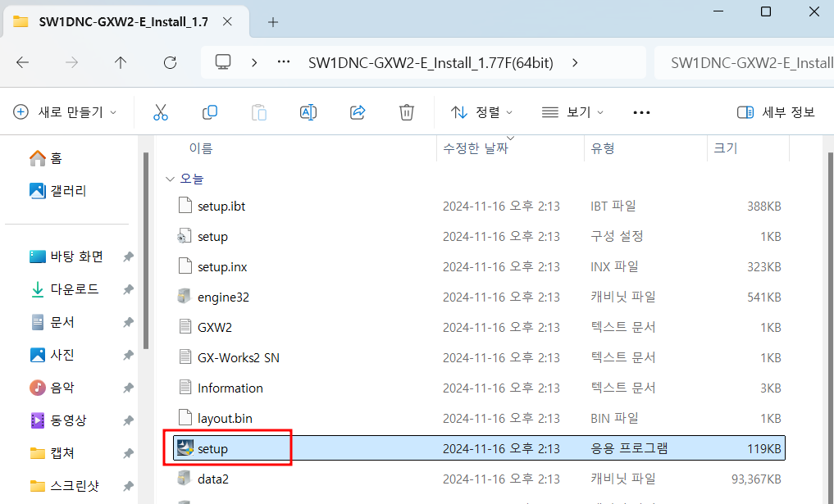Open Documents (문서) in sidebar
Screen dimensions: 834x504
click(52, 322)
